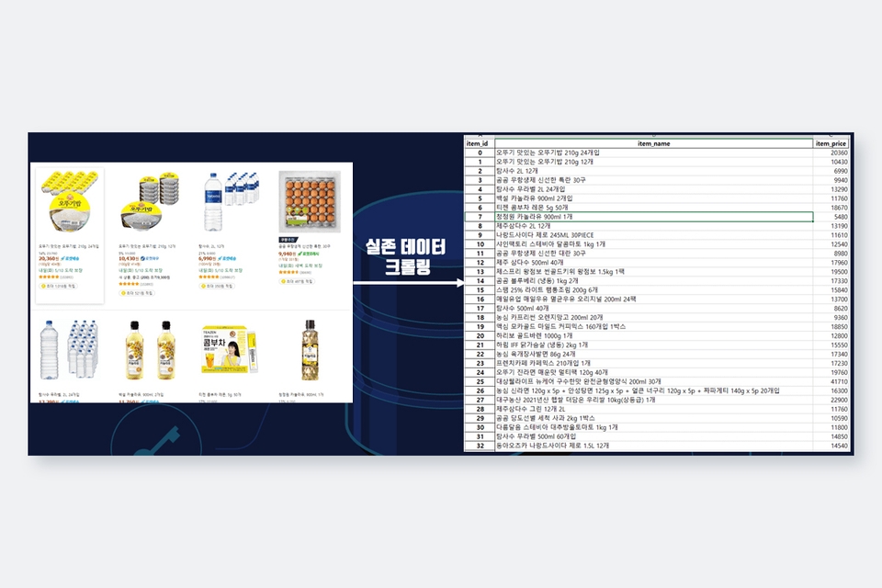Select '제주삼다수 2L 12개' cell

653,226
